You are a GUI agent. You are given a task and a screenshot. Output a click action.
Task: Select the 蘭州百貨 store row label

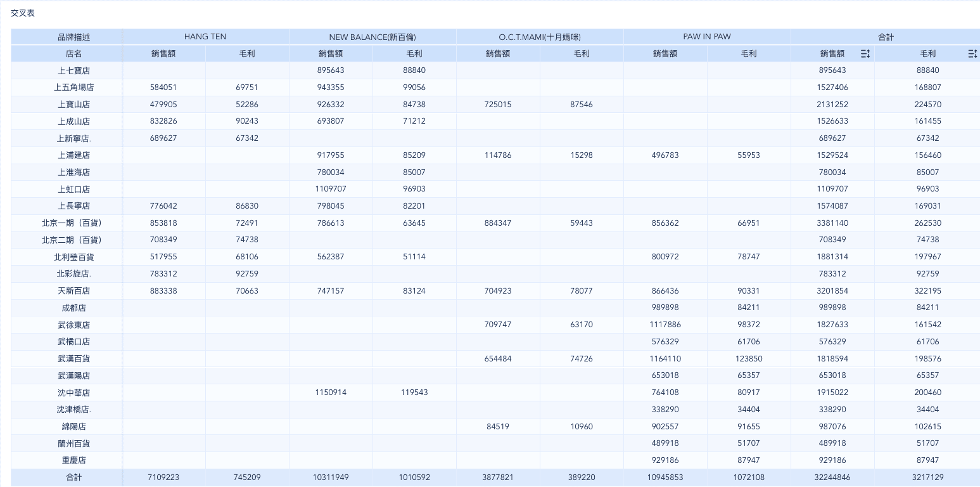(74, 443)
